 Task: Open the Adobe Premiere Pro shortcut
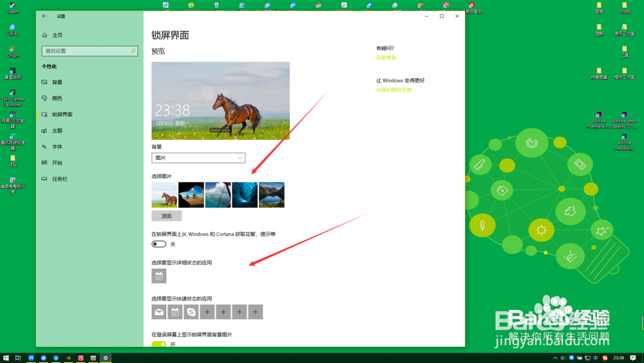click(599, 120)
